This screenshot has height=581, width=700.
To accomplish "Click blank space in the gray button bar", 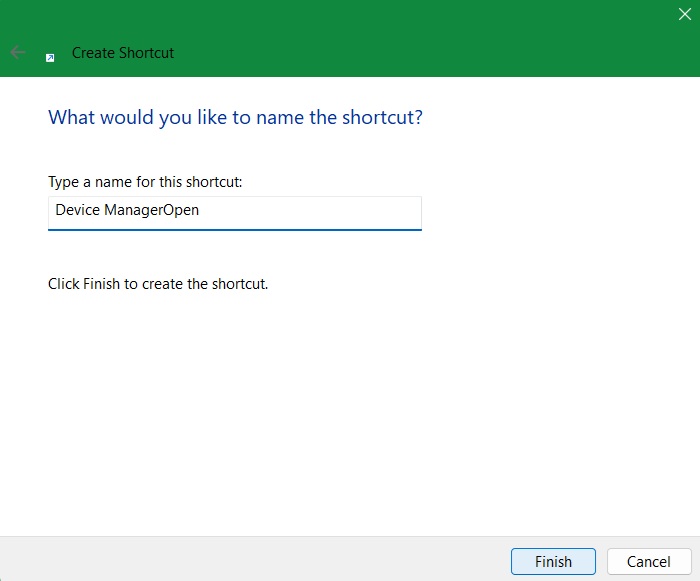I will click(x=250, y=560).
